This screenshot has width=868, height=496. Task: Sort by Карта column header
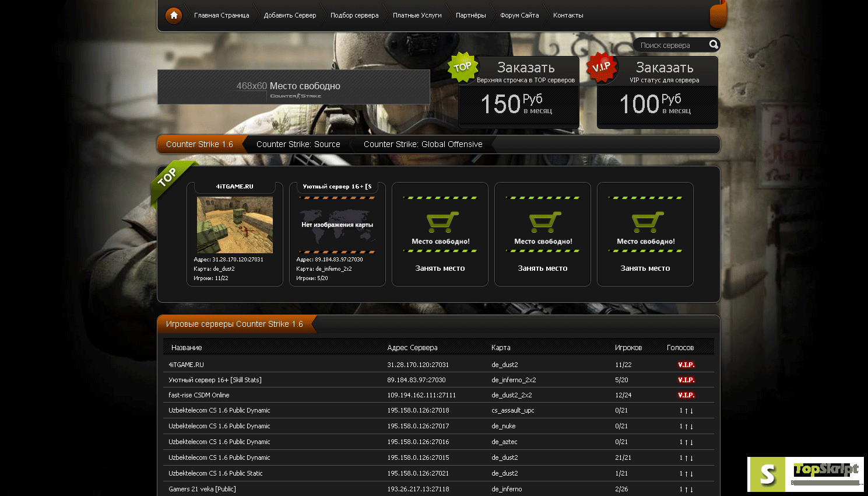[x=501, y=347]
